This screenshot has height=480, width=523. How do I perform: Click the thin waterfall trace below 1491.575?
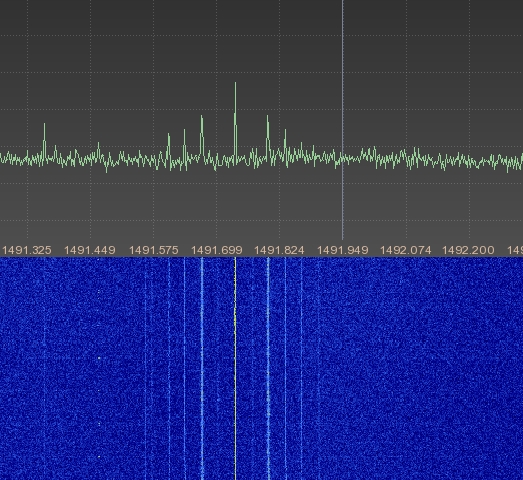click(x=145, y=369)
